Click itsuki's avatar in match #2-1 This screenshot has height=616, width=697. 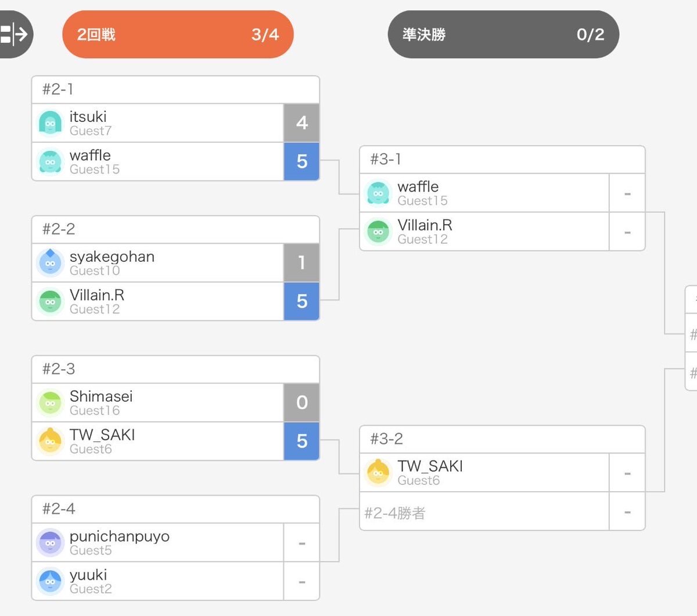(50, 123)
